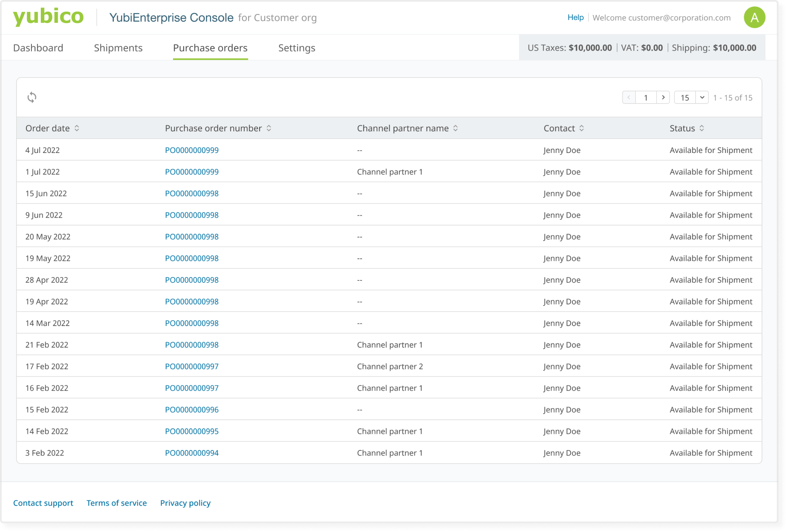Image resolution: width=787 pixels, height=532 pixels.
Task: Open Contact support
Action: click(x=43, y=503)
